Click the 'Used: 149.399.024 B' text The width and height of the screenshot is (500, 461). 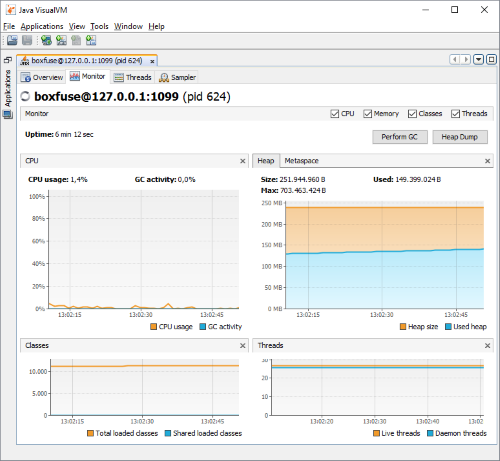(407, 179)
